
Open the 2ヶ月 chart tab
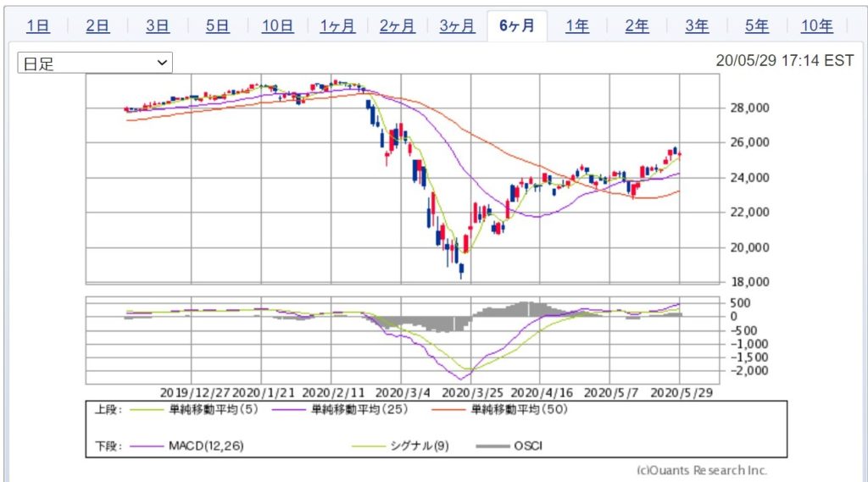click(x=398, y=26)
